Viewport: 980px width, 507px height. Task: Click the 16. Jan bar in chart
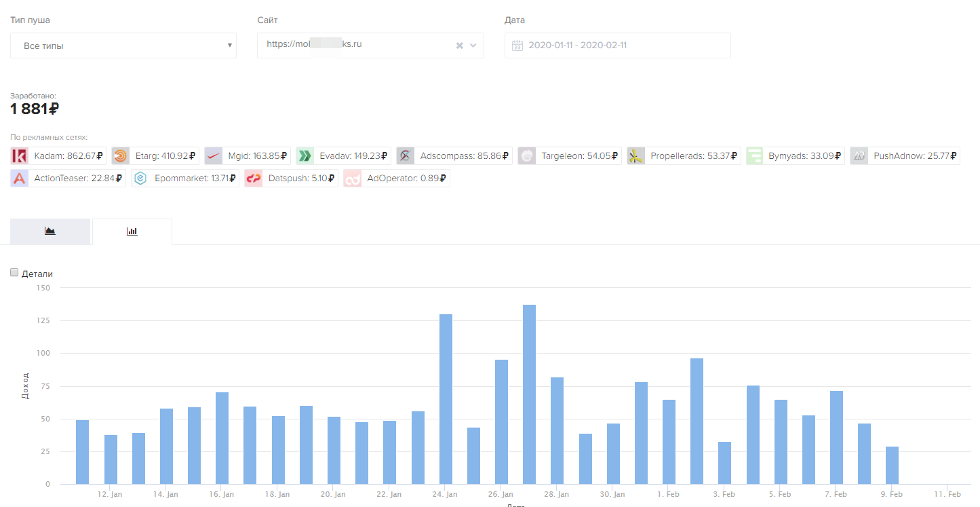[222, 438]
